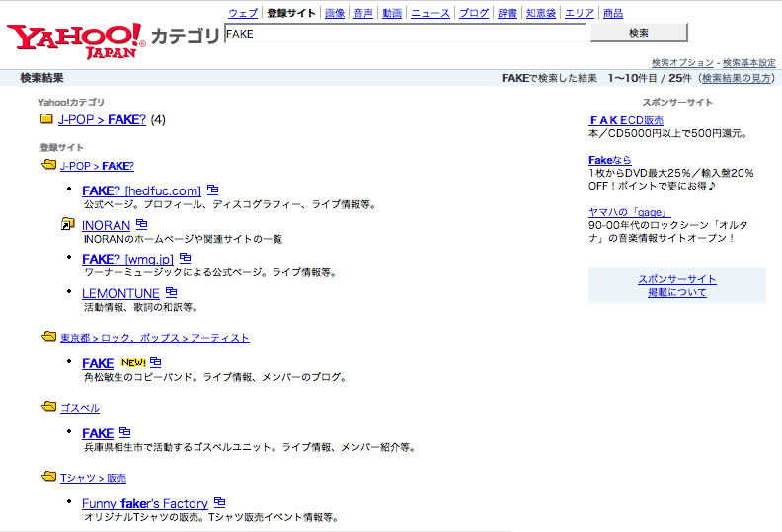
Task: Switch to the 商品 search tab
Action: coord(613,13)
